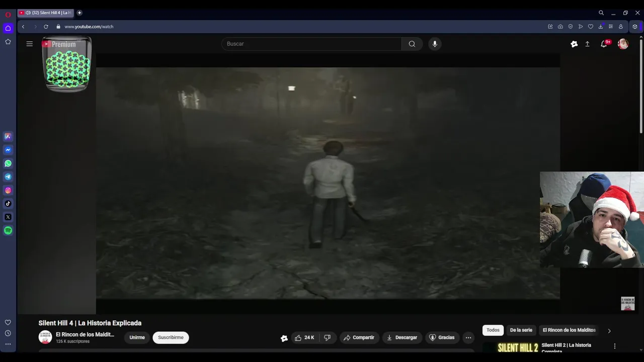The height and width of the screenshot is (362, 644).
Task: Click Descargar download button
Action: pyautogui.click(x=401, y=338)
